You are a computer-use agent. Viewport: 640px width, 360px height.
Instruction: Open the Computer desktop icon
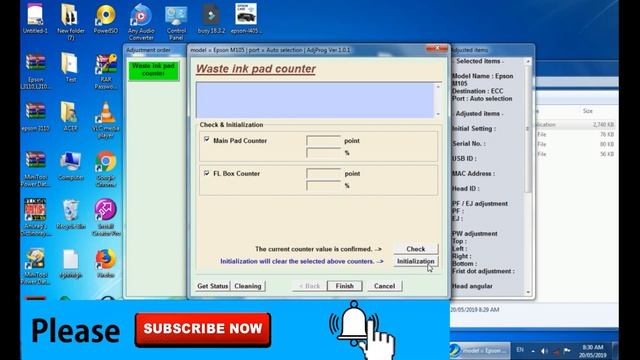tap(71, 165)
